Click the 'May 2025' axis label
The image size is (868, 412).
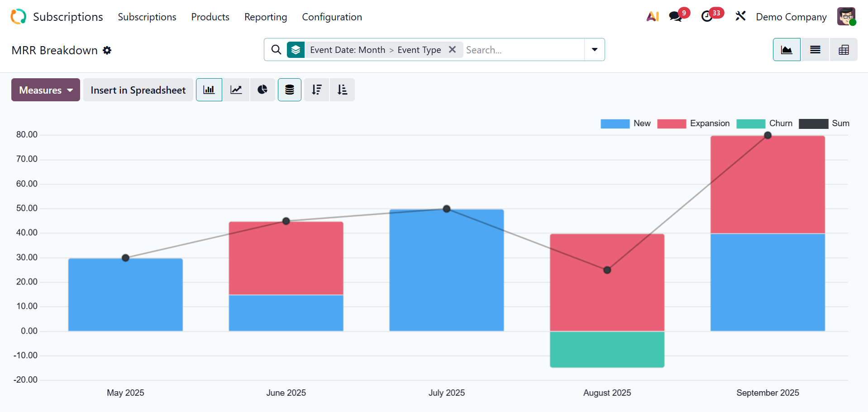125,393
